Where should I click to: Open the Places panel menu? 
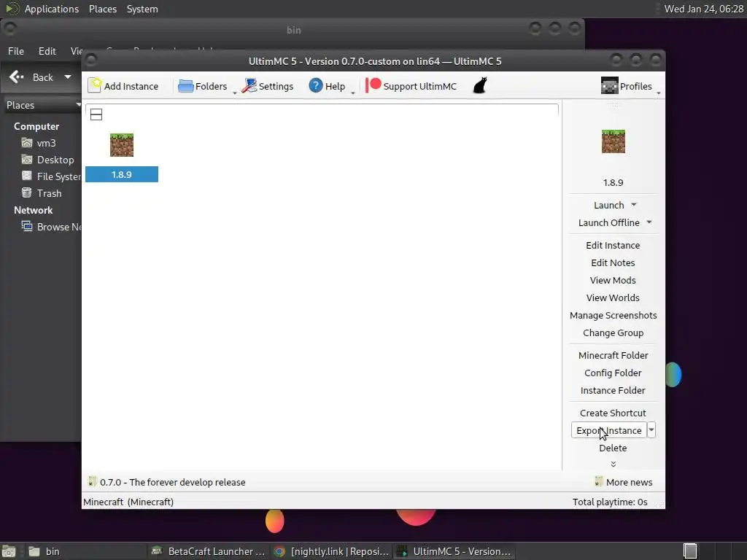pyautogui.click(x=102, y=9)
